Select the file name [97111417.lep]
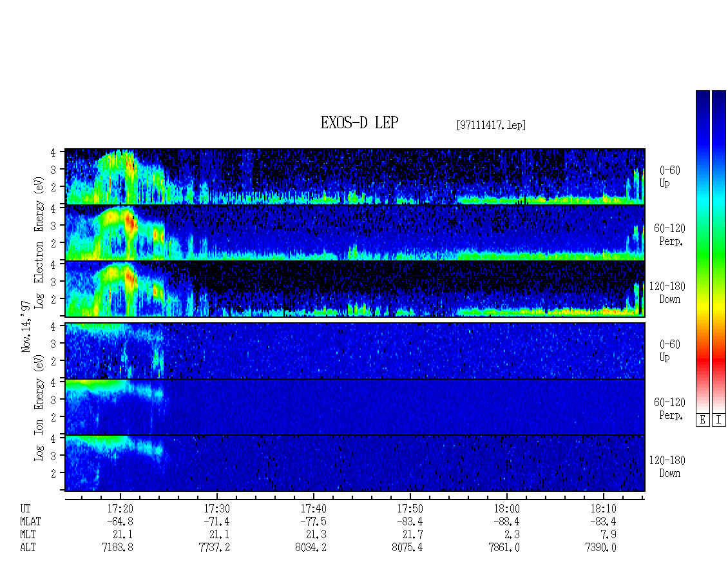Viewport: 728px width, 564px height. click(x=491, y=125)
